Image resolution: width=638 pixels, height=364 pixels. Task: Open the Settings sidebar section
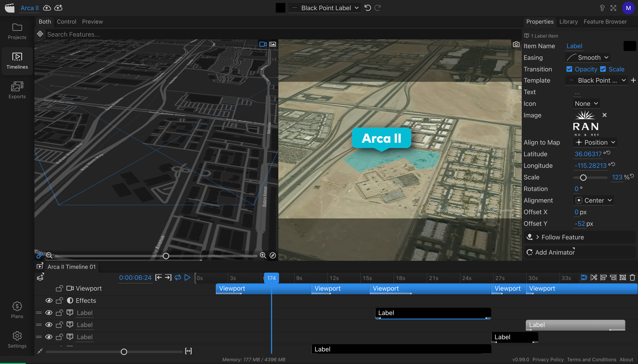(x=17, y=340)
